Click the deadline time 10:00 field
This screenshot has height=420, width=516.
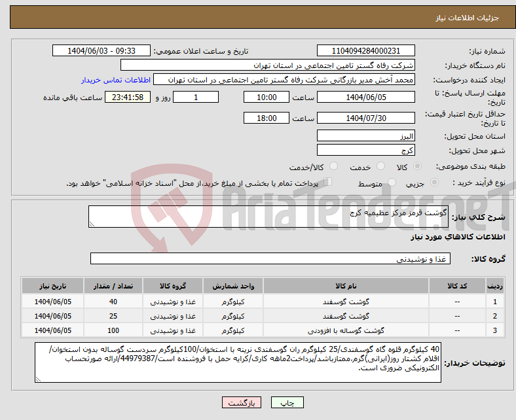(267, 97)
